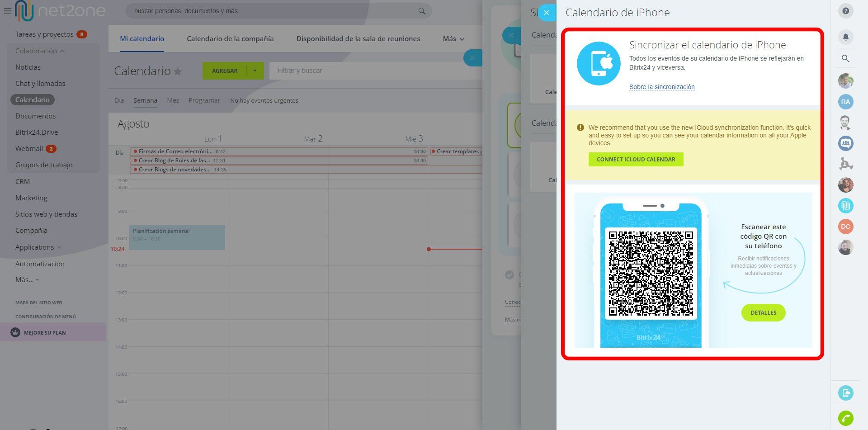Open the net2one round logo avatar in sidebar
Screen dimensions: 868x430
845,206
